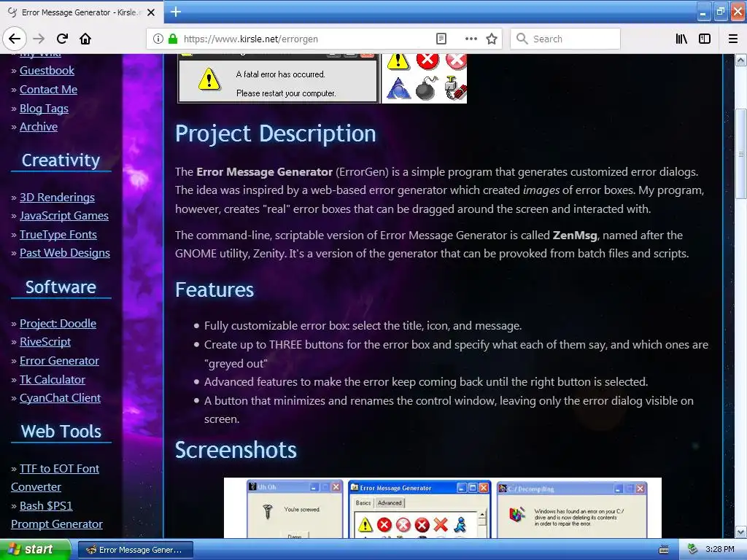Click the dynamite detonator icon in sample

tap(455, 87)
